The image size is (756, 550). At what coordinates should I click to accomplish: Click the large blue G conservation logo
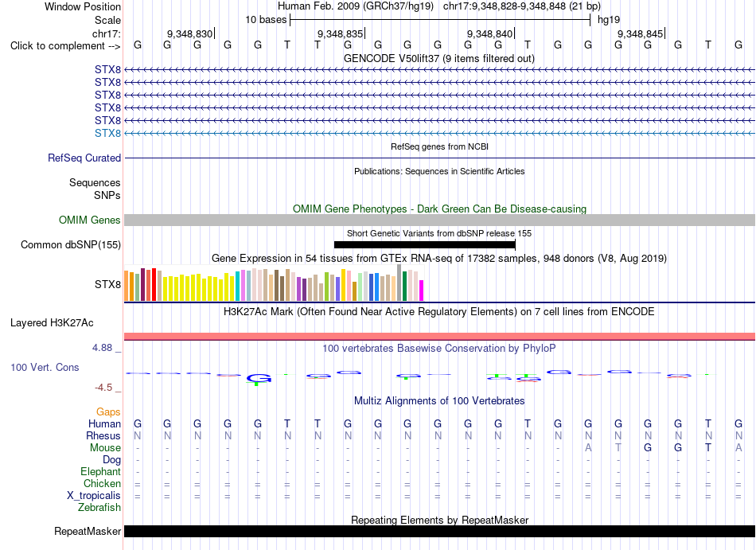click(x=259, y=379)
